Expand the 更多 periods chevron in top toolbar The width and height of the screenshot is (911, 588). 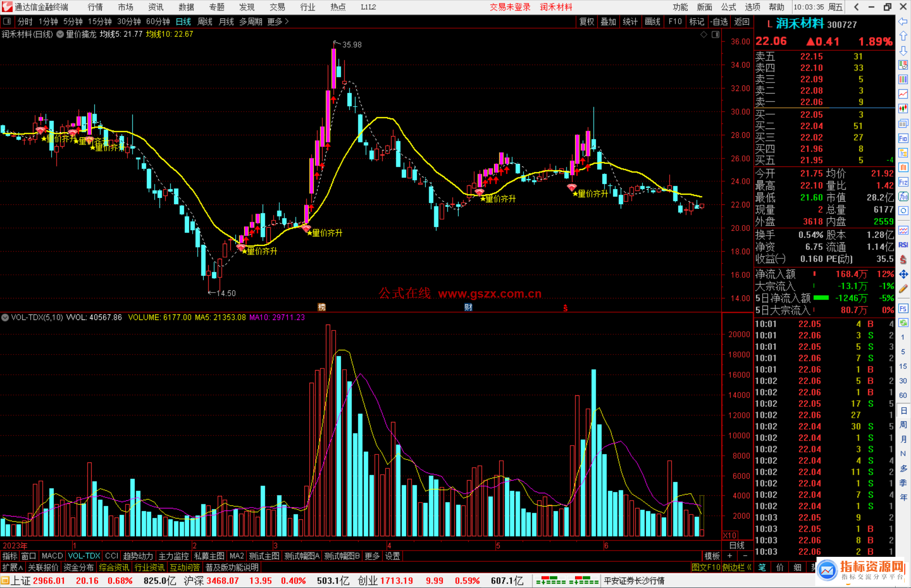287,21
